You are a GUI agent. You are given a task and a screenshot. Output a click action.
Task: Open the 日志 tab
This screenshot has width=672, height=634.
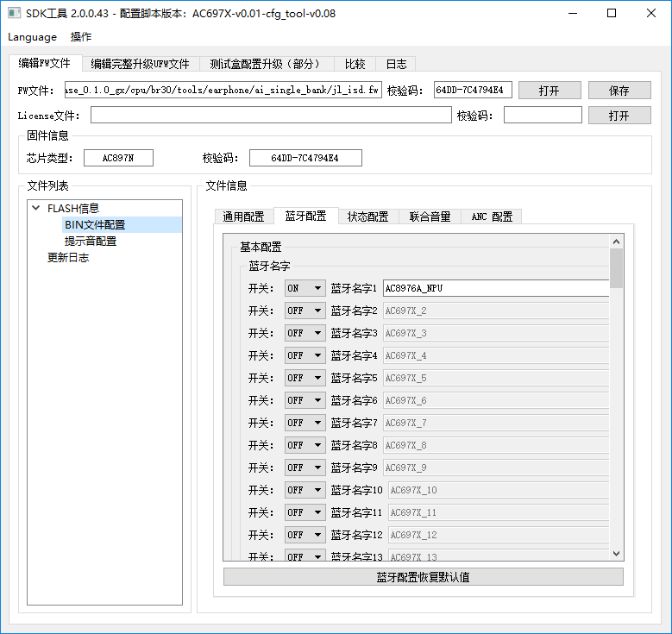396,65
